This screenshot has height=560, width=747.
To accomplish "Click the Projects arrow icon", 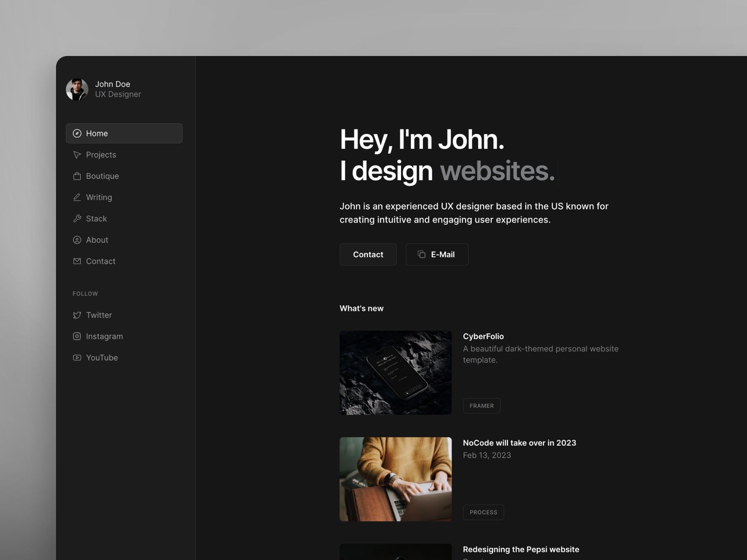I will click(77, 155).
